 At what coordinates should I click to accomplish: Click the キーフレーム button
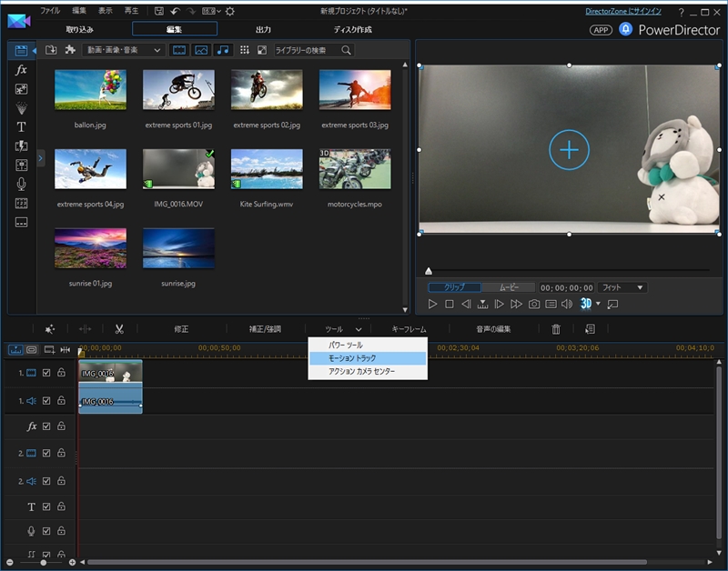point(409,329)
